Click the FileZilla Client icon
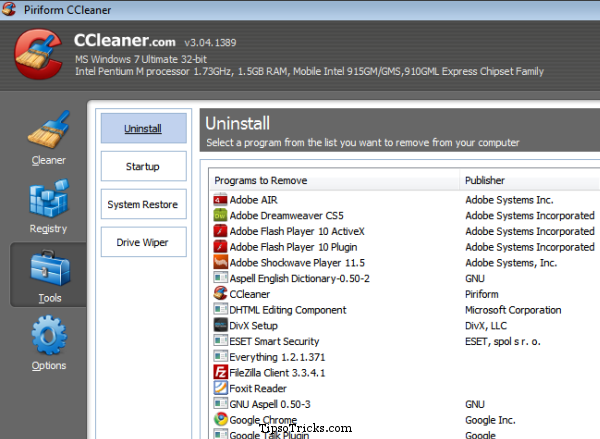 220,372
